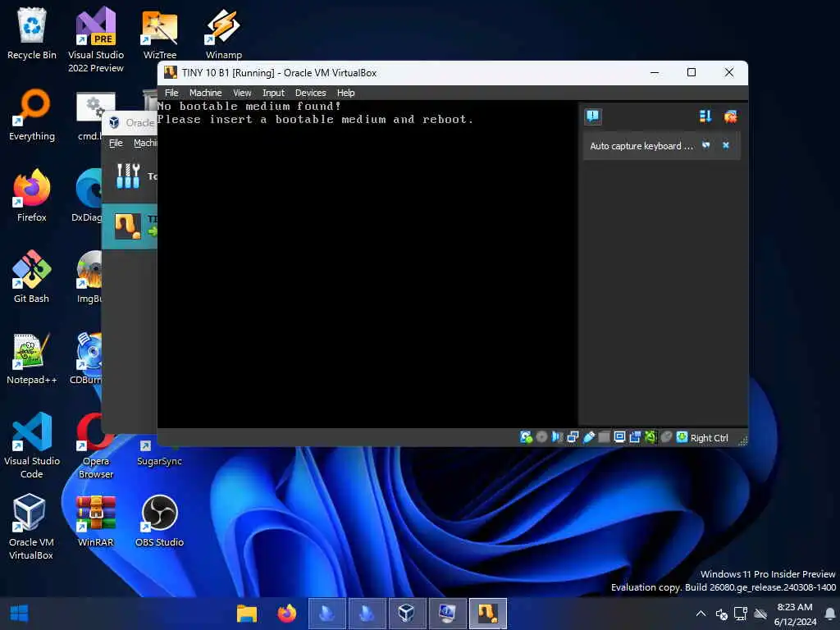840x630 pixels.
Task: Select the Visual Studio 2022 Preview icon
Action: coord(96,39)
